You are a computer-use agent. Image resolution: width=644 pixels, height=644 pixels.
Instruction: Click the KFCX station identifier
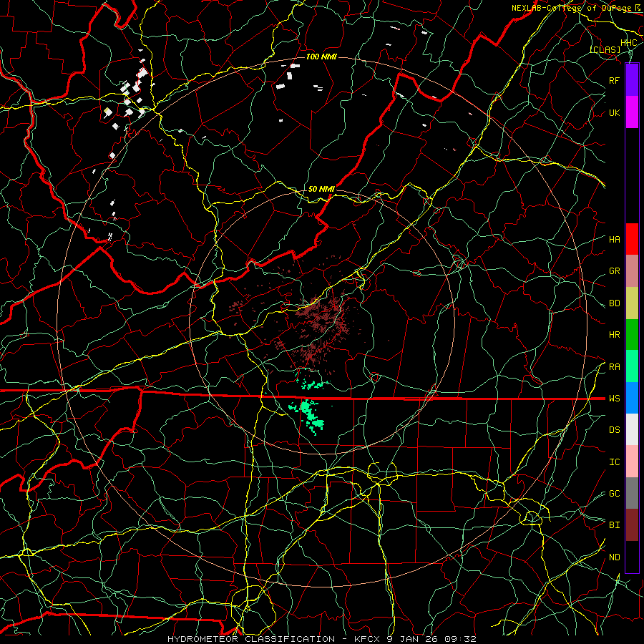coord(367,639)
